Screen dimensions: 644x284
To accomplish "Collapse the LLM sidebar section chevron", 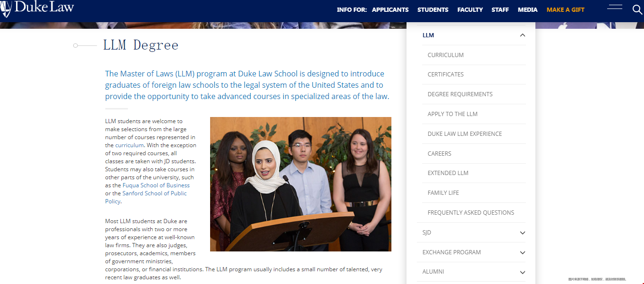I will [522, 35].
